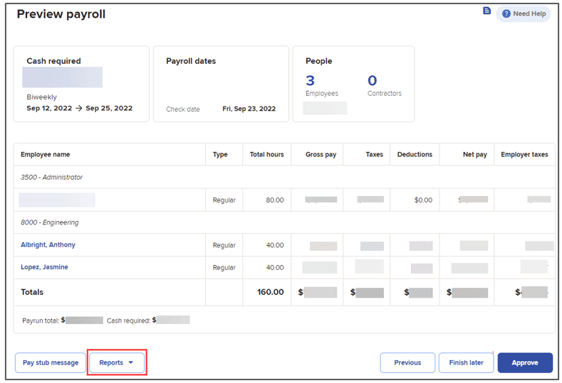Open the Reports menu button
562x383 pixels.
117,363
